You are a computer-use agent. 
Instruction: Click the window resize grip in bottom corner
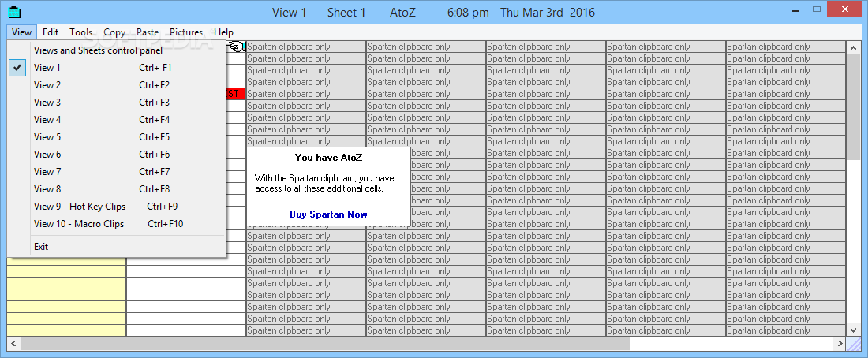[854, 344]
